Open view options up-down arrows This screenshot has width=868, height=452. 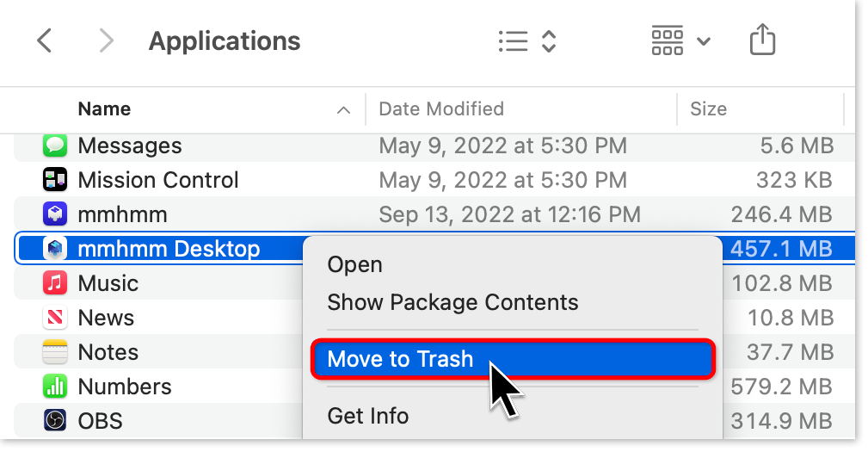tap(548, 41)
